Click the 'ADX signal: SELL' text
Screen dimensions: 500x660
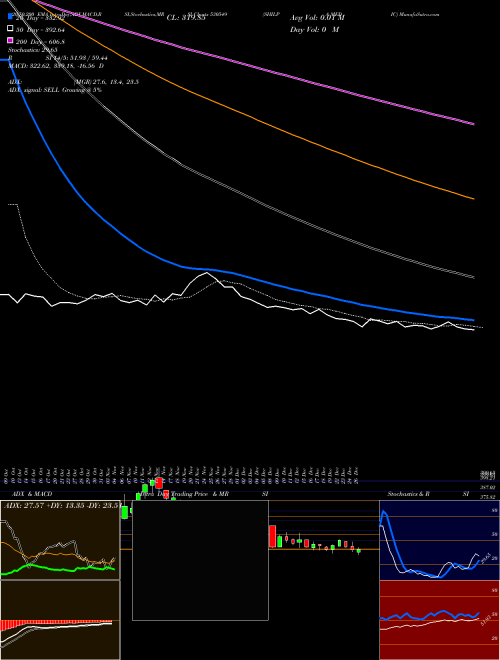click(34, 90)
